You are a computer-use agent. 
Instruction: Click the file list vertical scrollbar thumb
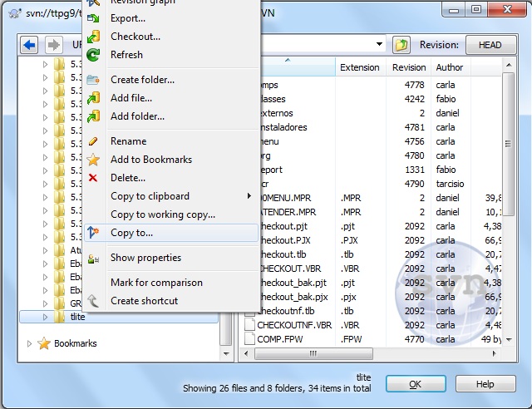point(508,144)
